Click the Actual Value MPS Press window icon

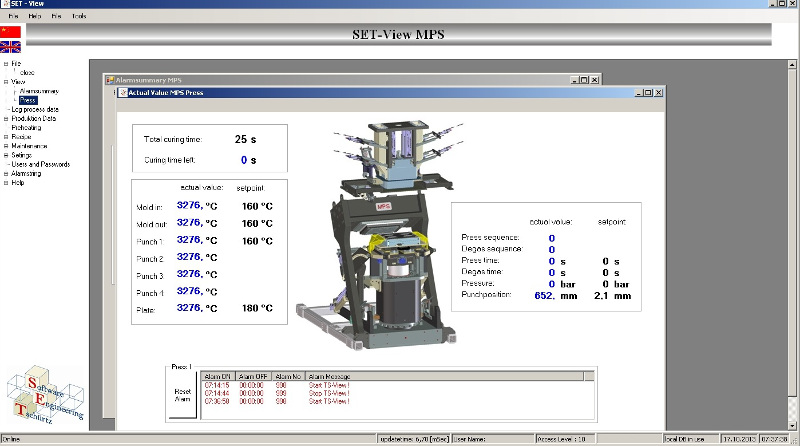pyautogui.click(x=123, y=92)
